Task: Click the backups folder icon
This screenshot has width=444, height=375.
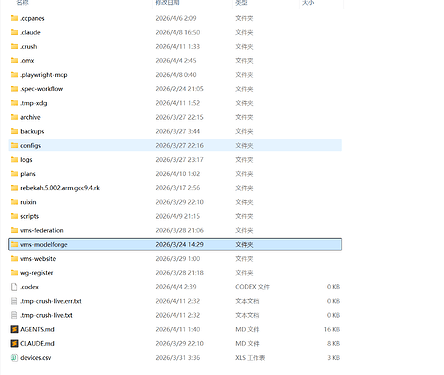Action: coord(14,131)
